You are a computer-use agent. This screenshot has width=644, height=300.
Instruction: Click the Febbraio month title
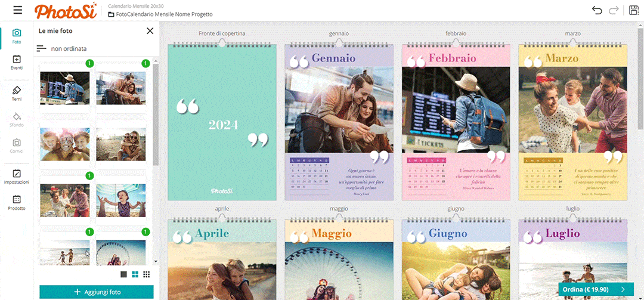point(452,58)
